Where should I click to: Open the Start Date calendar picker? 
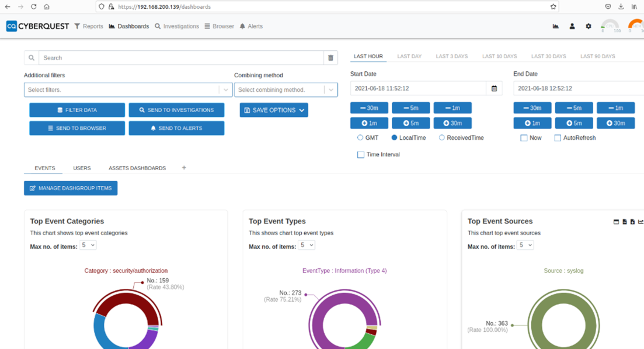point(494,88)
